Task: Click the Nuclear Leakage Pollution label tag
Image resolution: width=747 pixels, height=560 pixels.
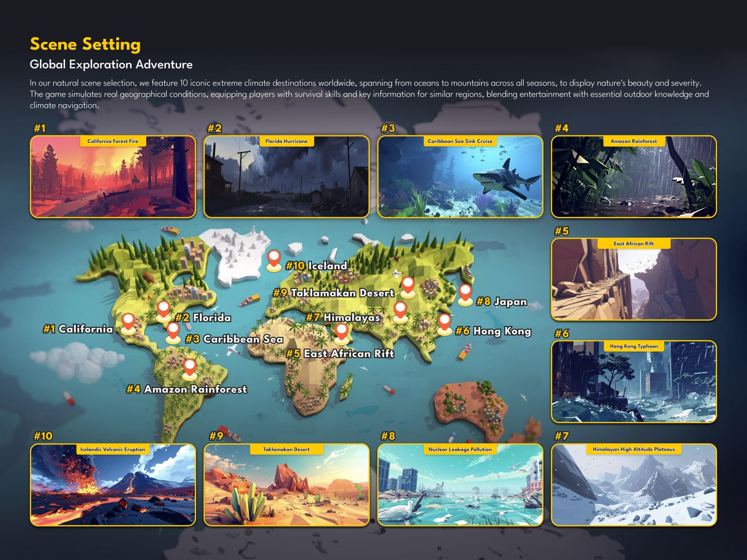Action: point(460,450)
